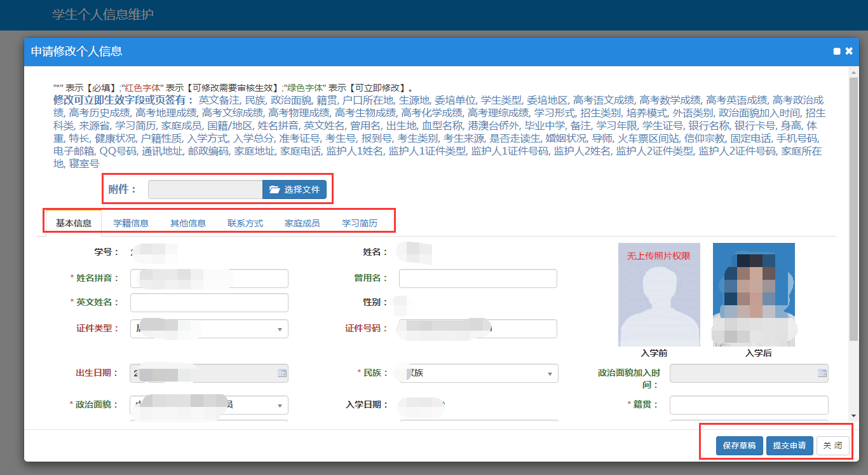This screenshot has height=475, width=868.
Task: Click calendar icon in 政治面貌加入时间 field
Action: pos(822,373)
